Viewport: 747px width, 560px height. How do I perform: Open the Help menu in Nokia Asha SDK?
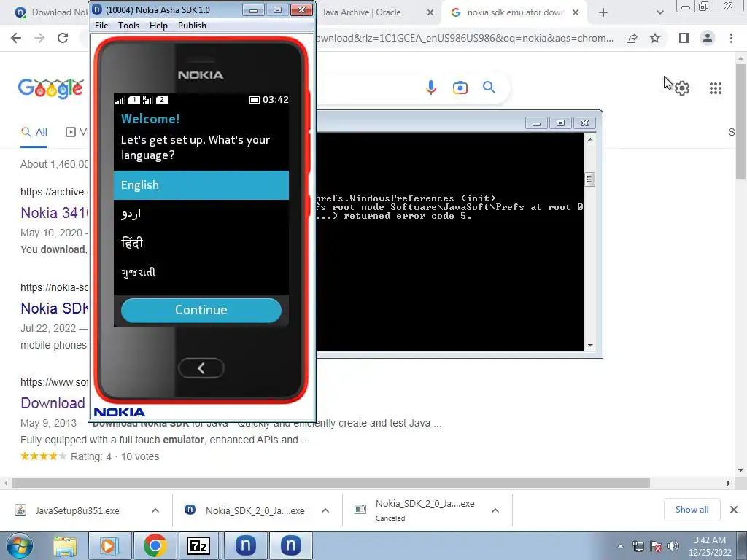158,26
